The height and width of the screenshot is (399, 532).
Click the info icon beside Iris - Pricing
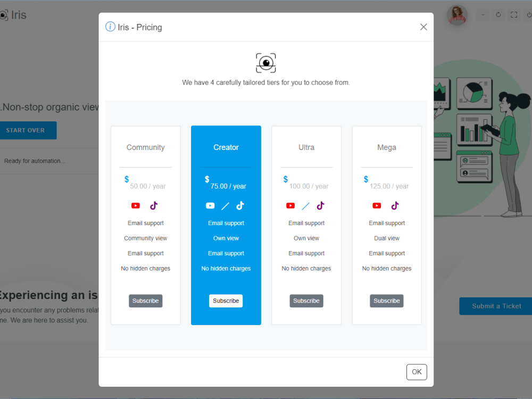click(110, 26)
